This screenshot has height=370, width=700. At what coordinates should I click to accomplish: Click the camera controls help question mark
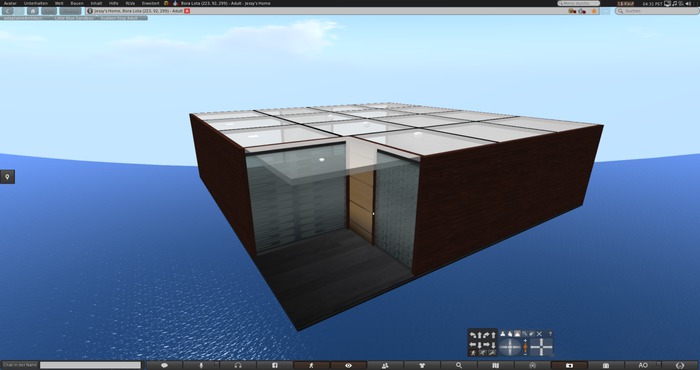click(x=550, y=333)
